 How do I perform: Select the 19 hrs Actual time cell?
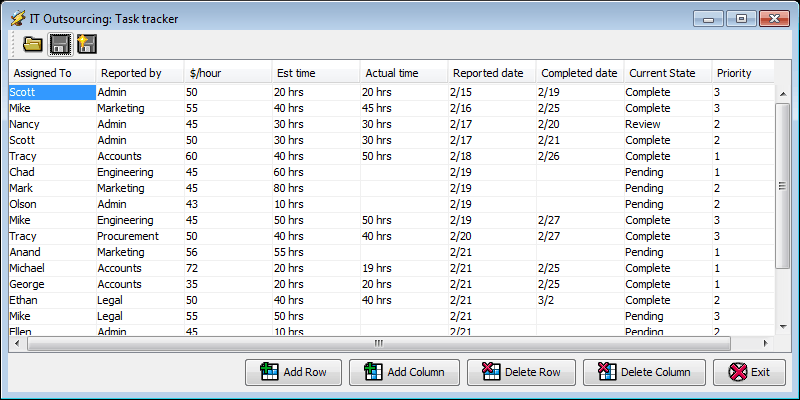[x=405, y=268]
